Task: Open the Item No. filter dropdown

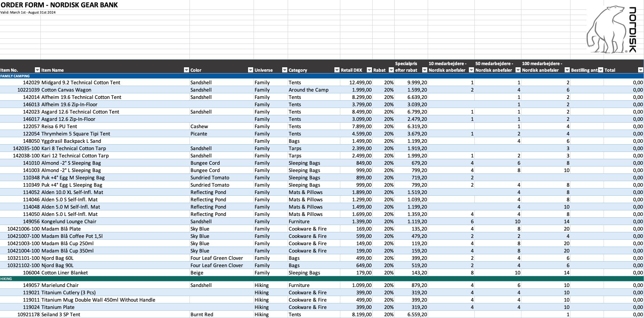Action: tap(37, 70)
